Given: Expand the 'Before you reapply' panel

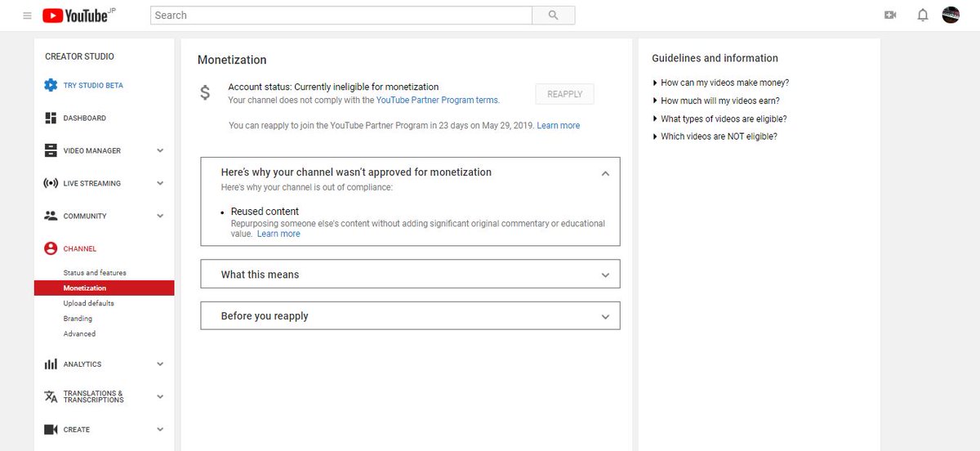Looking at the screenshot, I should pyautogui.click(x=410, y=315).
